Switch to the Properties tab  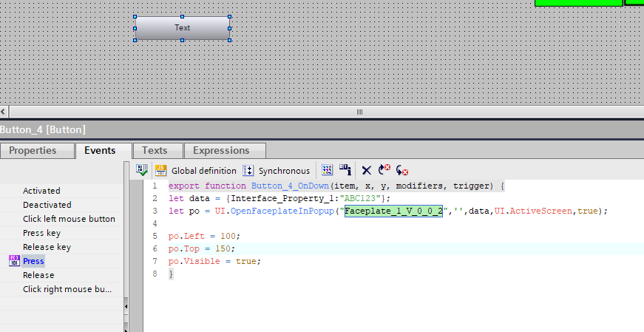[x=33, y=151]
